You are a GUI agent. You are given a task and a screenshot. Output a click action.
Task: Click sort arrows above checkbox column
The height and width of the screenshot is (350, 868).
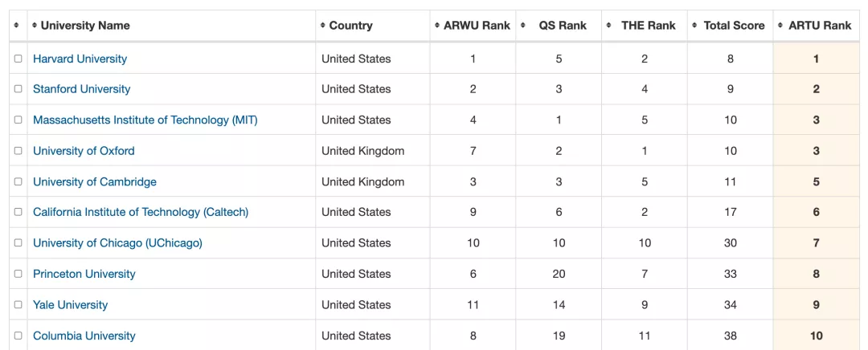[x=17, y=26]
